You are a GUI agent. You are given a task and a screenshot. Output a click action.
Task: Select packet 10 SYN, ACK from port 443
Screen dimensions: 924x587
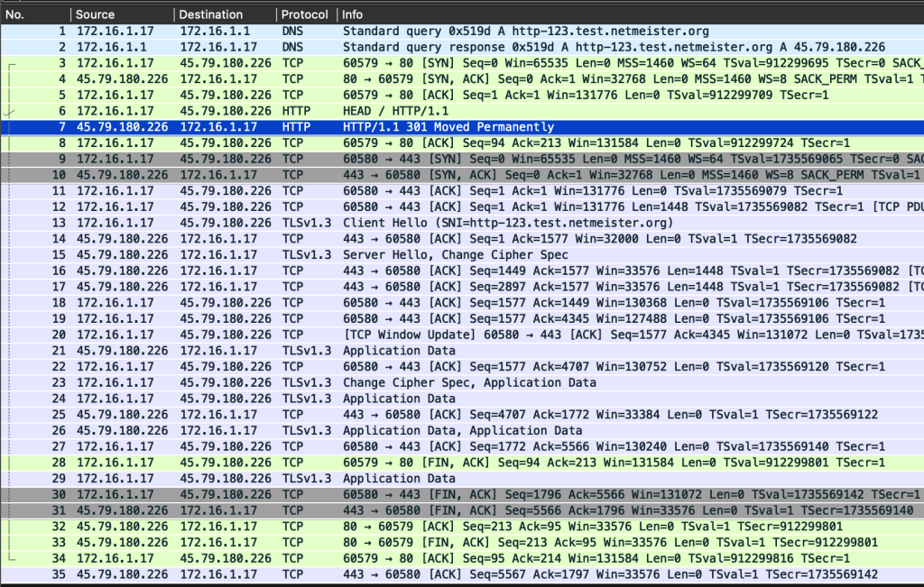coord(462,175)
